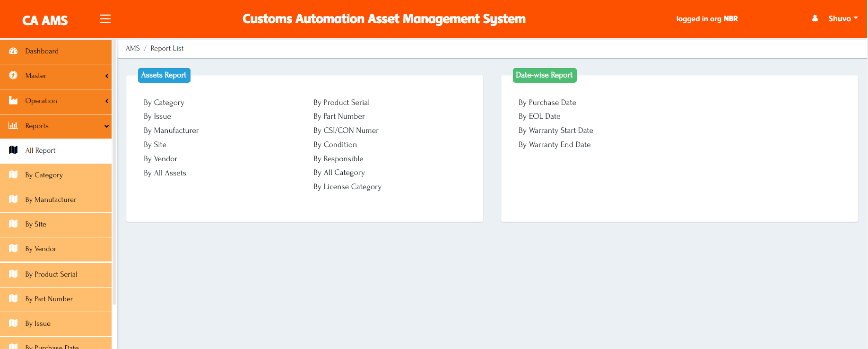
Task: Open Dashboard from sidebar
Action: (x=56, y=51)
